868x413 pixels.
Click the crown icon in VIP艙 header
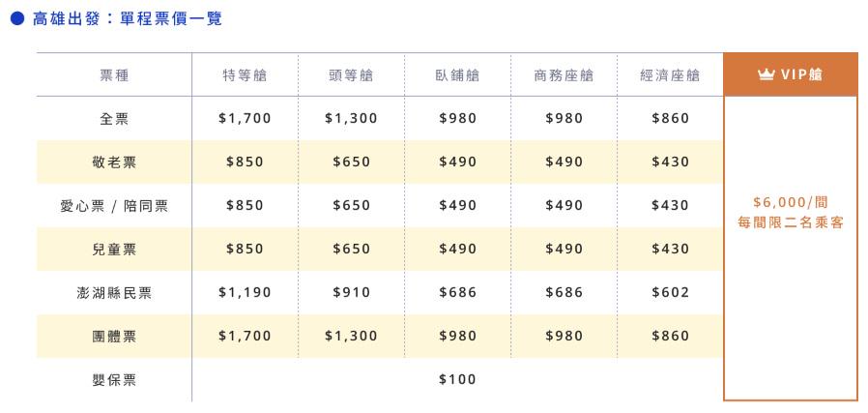[x=767, y=74]
